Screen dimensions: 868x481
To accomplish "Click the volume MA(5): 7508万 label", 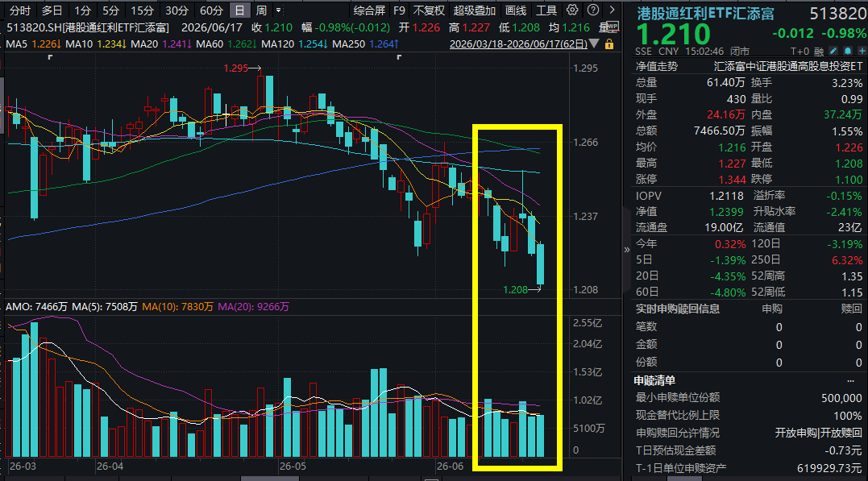I will click(x=105, y=307).
